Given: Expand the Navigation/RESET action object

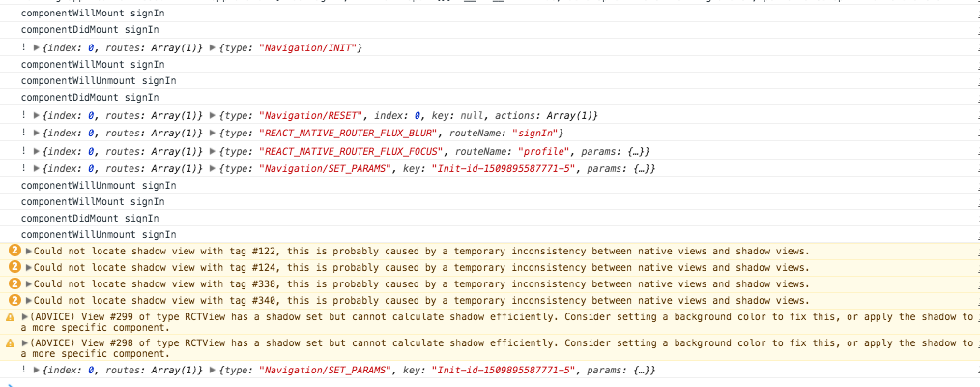Looking at the screenshot, I should (x=214, y=116).
